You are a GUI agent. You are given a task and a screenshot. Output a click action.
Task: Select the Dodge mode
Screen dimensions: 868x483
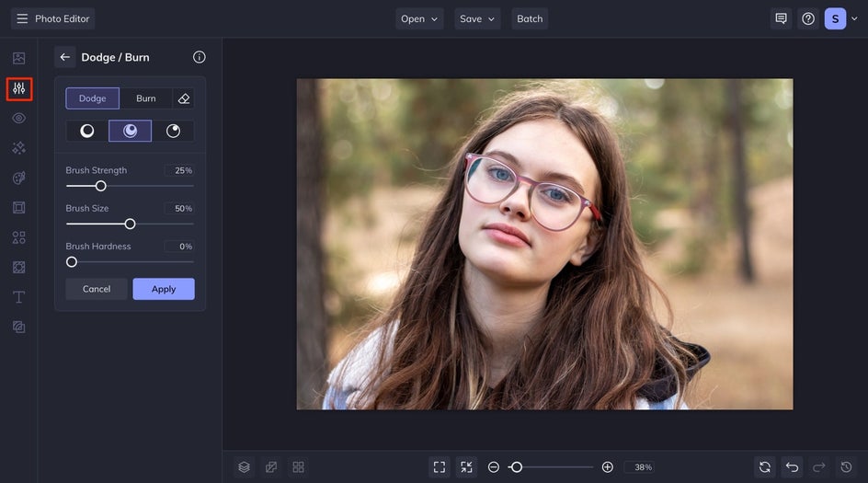pyautogui.click(x=93, y=98)
